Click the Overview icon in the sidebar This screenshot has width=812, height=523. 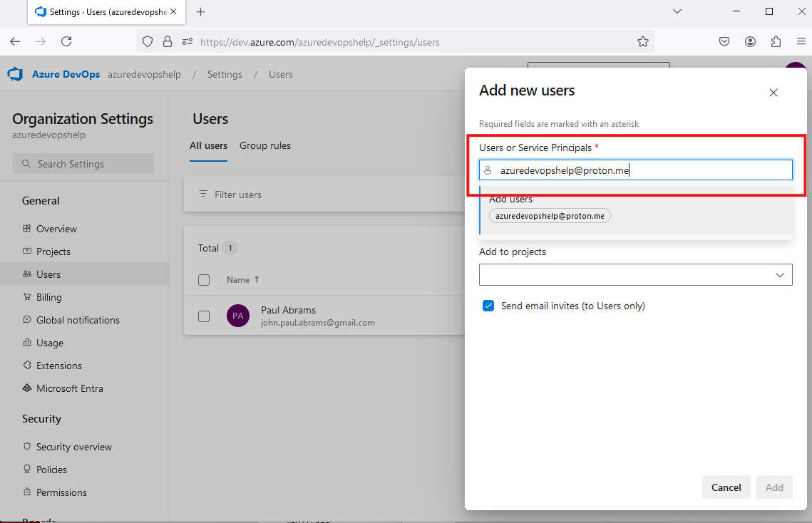[x=27, y=228]
